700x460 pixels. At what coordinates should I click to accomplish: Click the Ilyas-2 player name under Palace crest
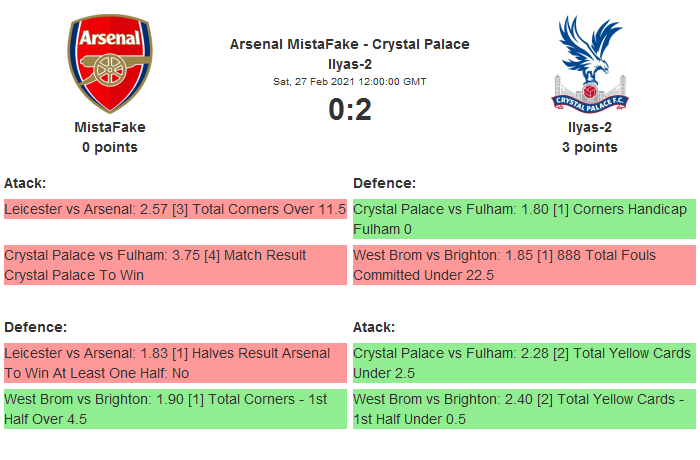click(589, 127)
